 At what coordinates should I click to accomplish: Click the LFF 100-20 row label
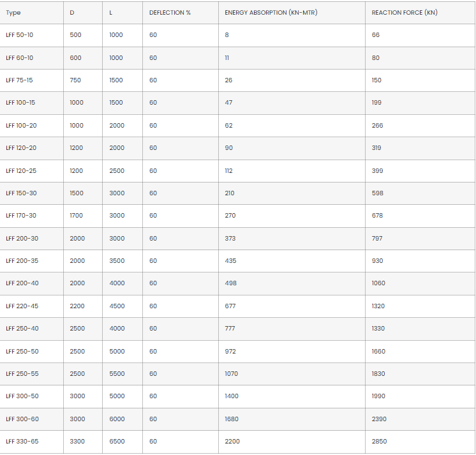21,126
